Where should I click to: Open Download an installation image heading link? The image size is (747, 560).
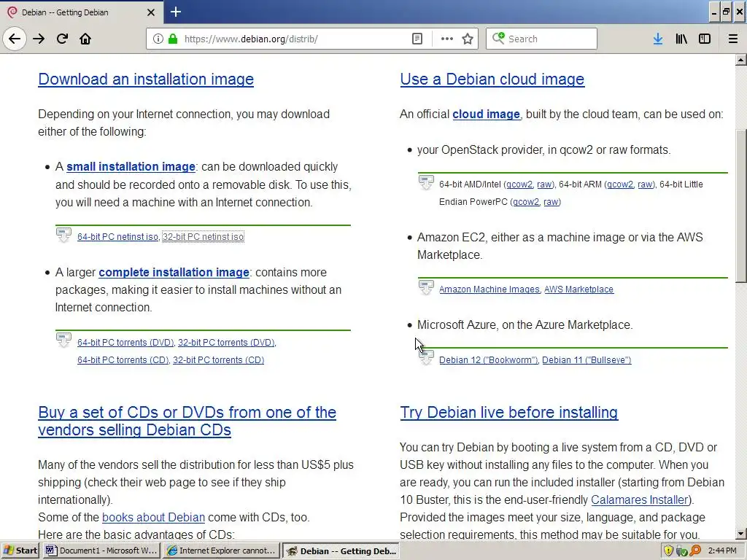(146, 79)
